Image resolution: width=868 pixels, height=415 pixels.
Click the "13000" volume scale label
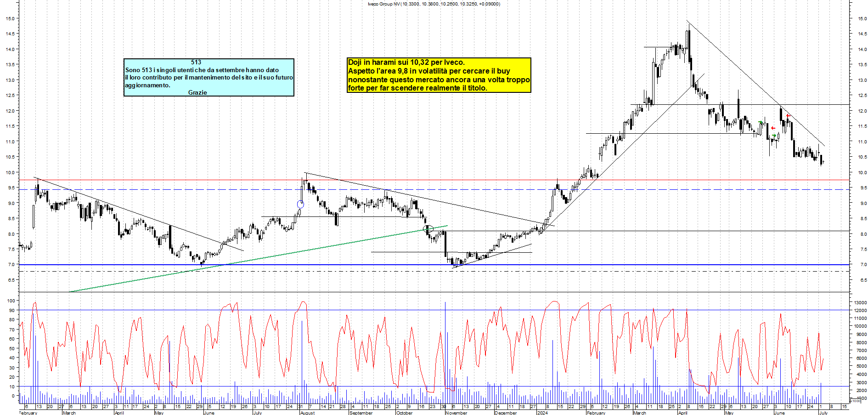click(x=860, y=302)
